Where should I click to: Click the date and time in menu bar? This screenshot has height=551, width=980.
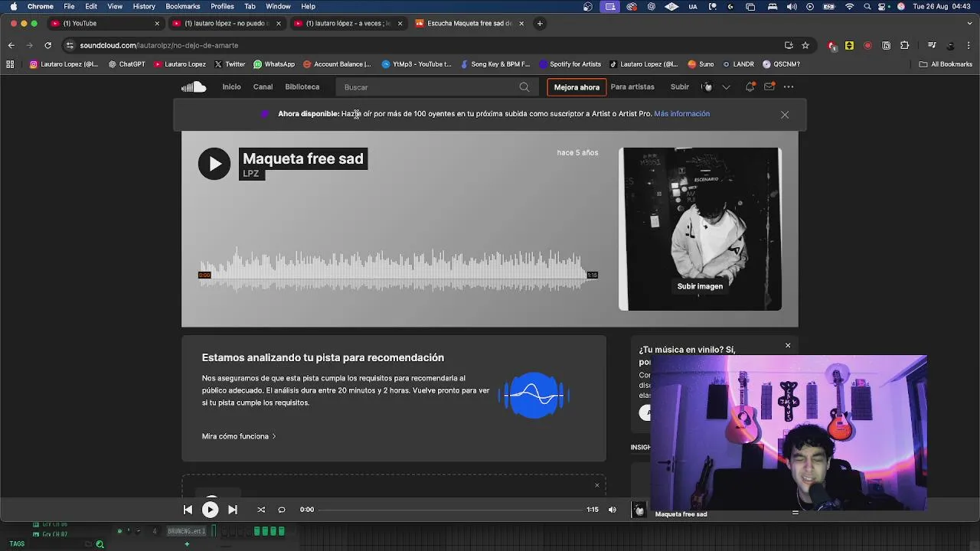click(x=942, y=6)
